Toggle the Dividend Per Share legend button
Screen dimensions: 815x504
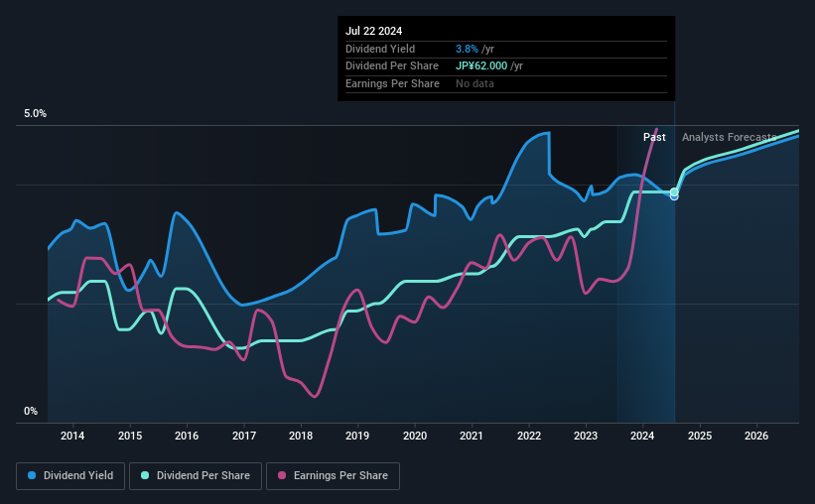point(196,476)
